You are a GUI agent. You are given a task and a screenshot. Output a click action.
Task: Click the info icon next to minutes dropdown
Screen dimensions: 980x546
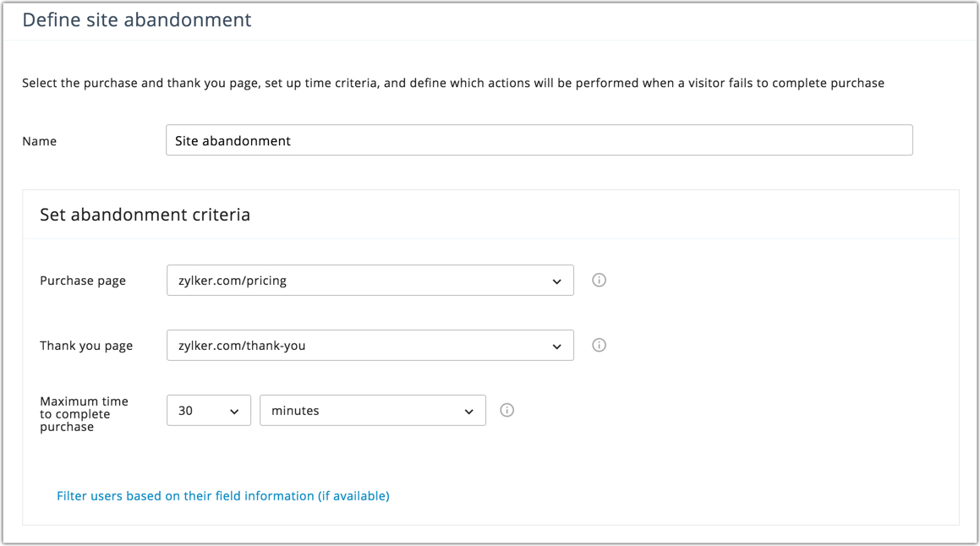[506, 411]
